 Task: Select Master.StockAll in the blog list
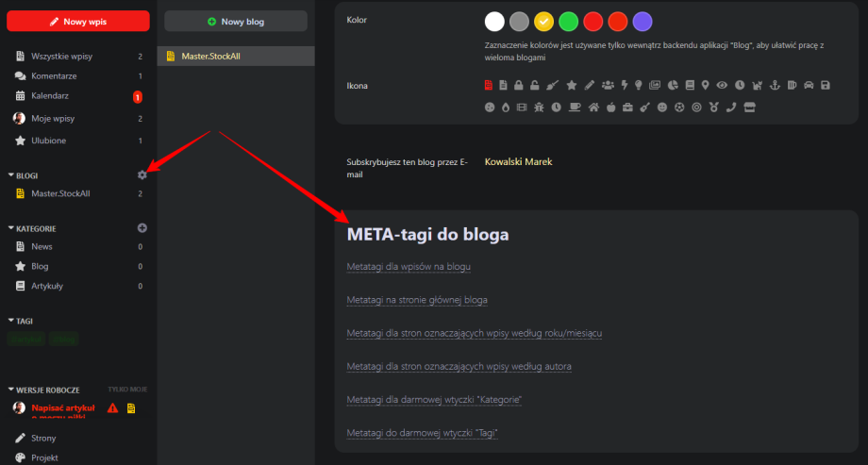[210, 57]
